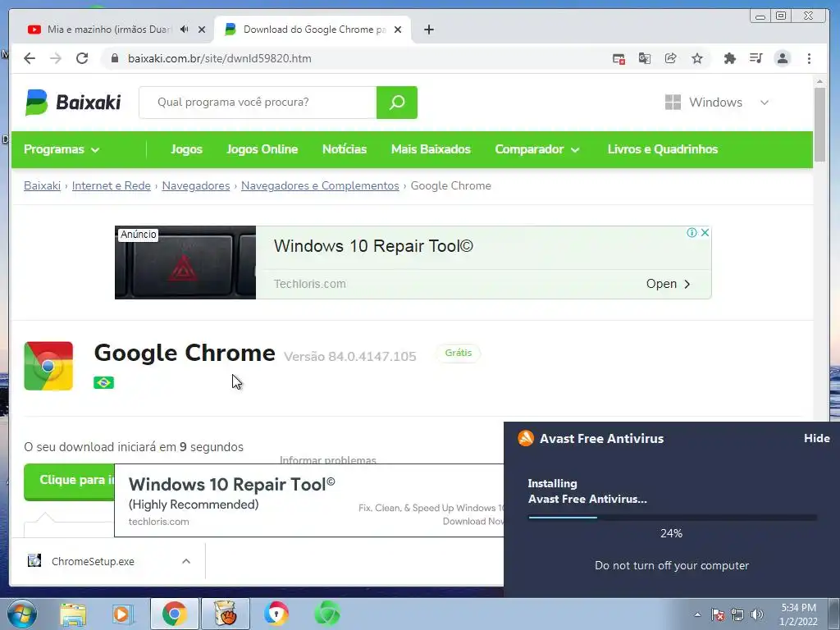Open Livros e Quadrinhos section
Screen dimensions: 840x630
click(663, 149)
